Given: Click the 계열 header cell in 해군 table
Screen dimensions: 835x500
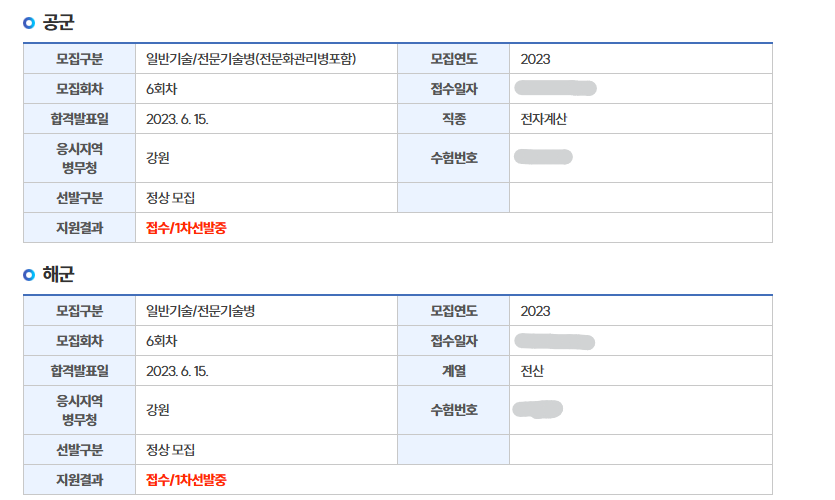Looking at the screenshot, I should click(x=454, y=371).
